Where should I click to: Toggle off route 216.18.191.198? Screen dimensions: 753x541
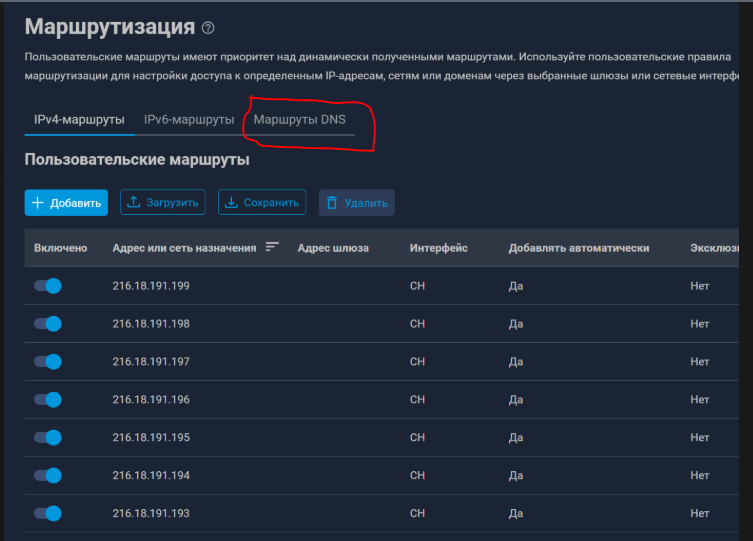click(x=48, y=324)
